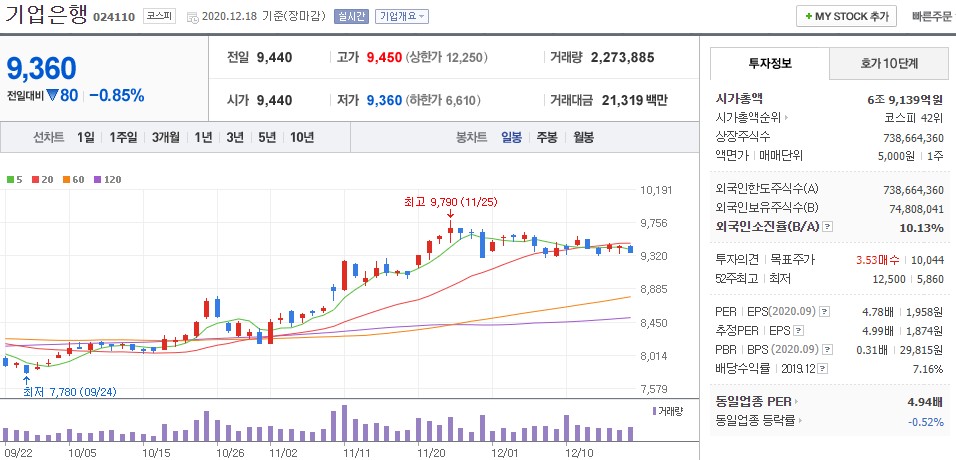
Task: Switch to the 호가10단계 tab
Action: (889, 63)
